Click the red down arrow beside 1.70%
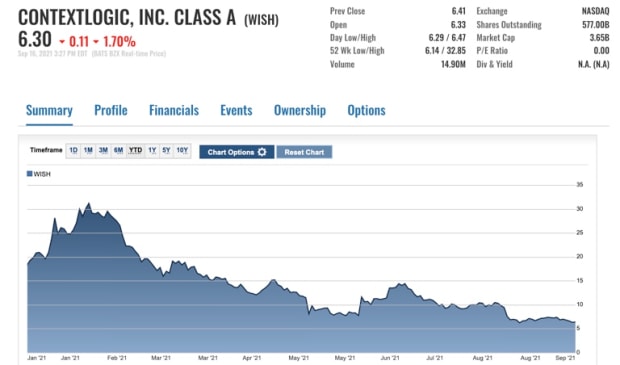 click(x=96, y=42)
